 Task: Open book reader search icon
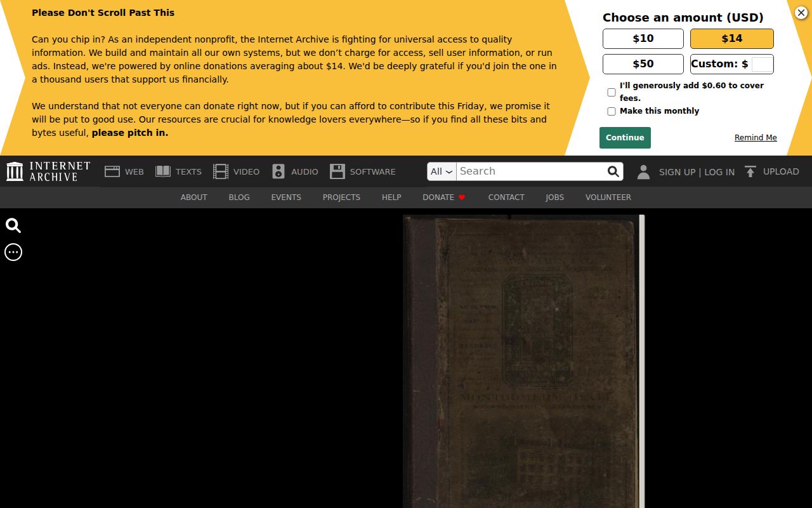point(13,225)
